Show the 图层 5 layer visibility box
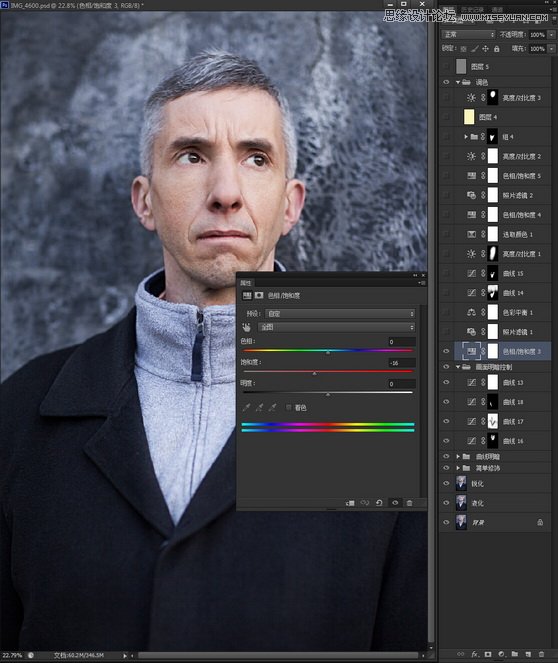Viewport: 558px width, 663px height. 446,66
